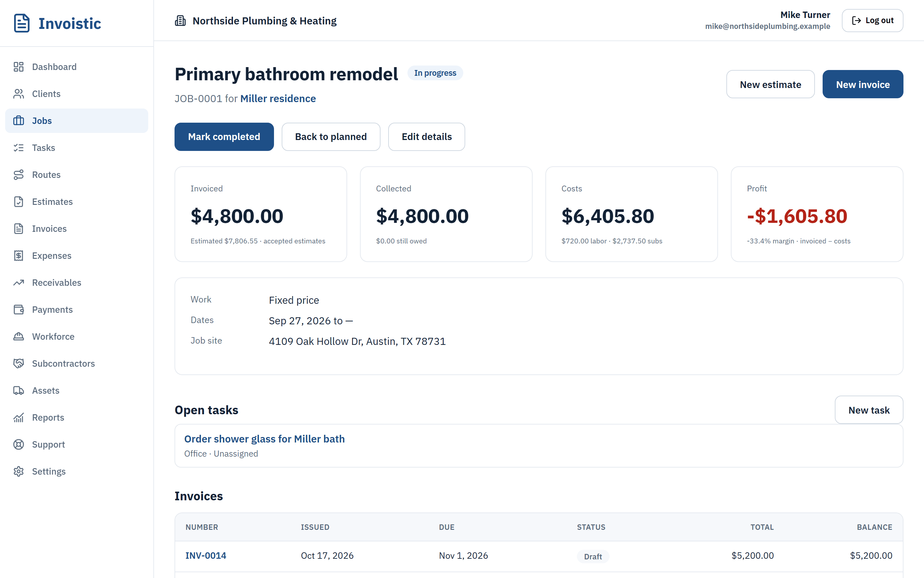Click the Subcontractors handshake icon
Viewport: 924px width, 578px height.
coord(19,363)
